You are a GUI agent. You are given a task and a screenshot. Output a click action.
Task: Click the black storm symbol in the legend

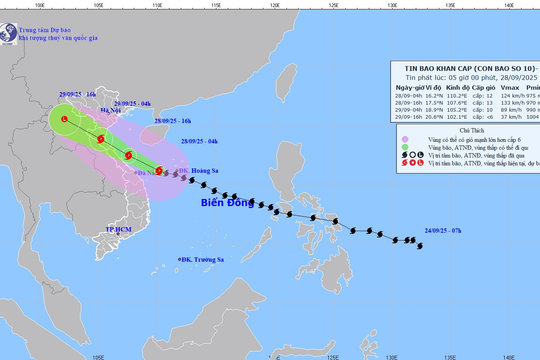point(405,155)
